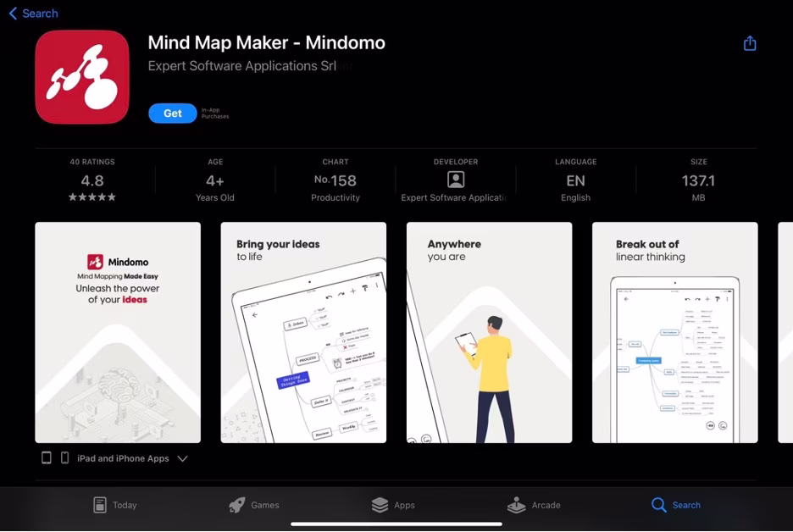This screenshot has height=532, width=793.
Task: Open the share sheet icon
Action: click(750, 43)
